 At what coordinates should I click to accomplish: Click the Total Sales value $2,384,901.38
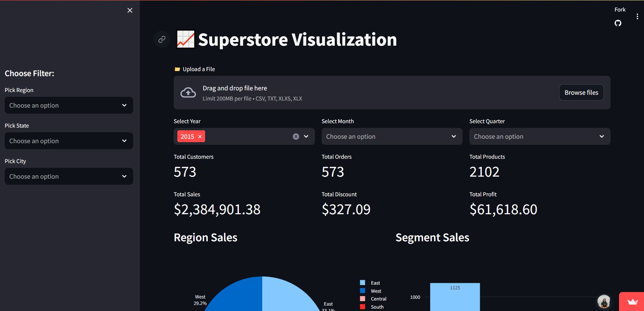(217, 209)
